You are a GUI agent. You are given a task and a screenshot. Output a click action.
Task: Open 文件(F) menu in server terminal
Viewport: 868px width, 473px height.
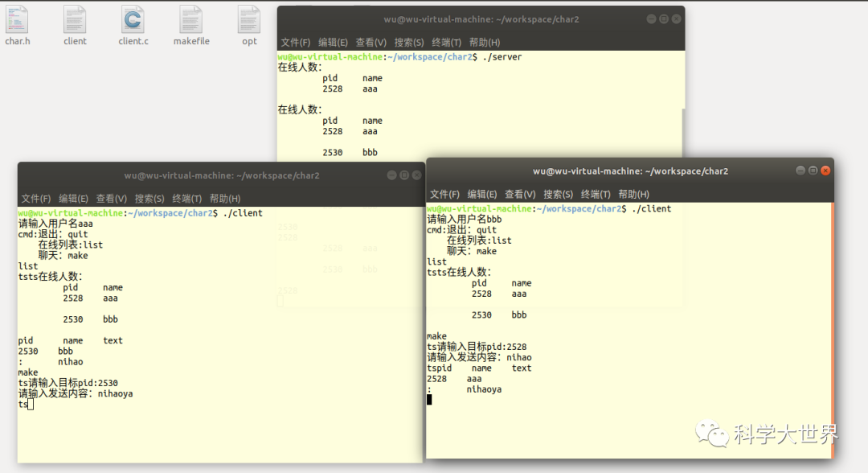[295, 42]
